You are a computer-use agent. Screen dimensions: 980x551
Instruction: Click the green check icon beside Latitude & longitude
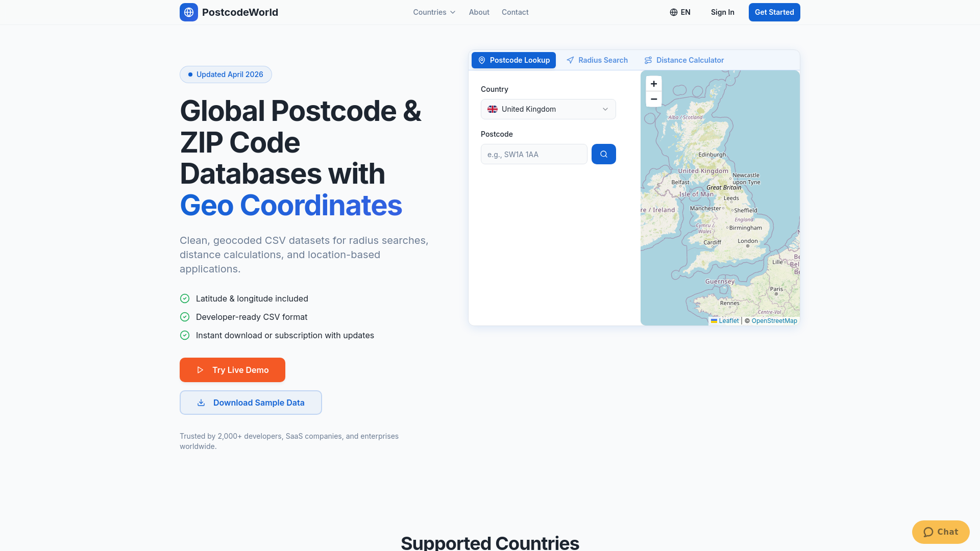pyautogui.click(x=185, y=298)
